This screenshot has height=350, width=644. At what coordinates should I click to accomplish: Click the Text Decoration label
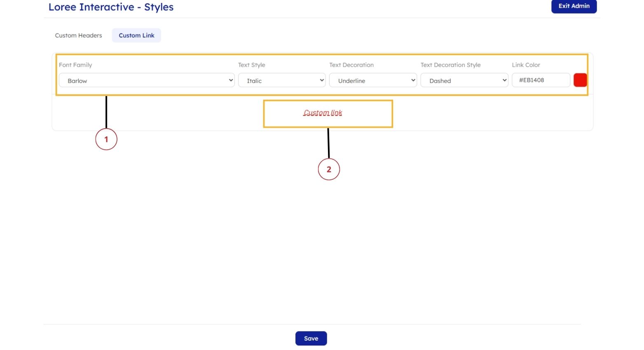click(351, 65)
